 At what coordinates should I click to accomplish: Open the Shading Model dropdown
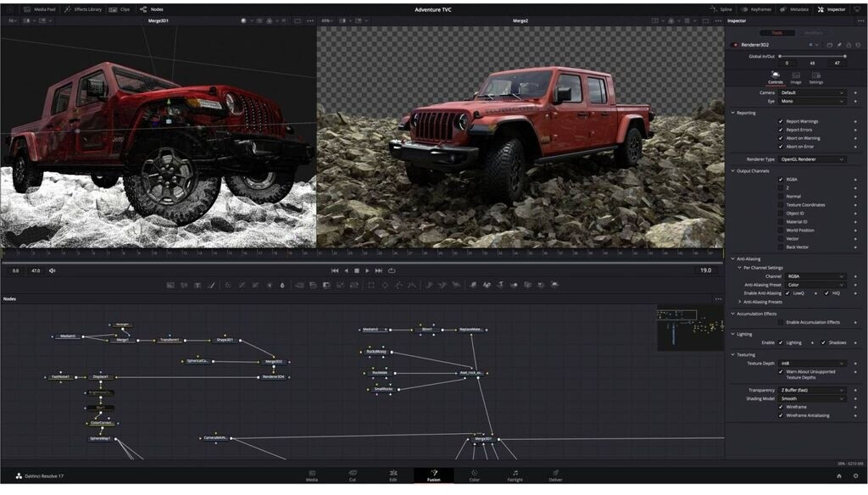[812, 398]
